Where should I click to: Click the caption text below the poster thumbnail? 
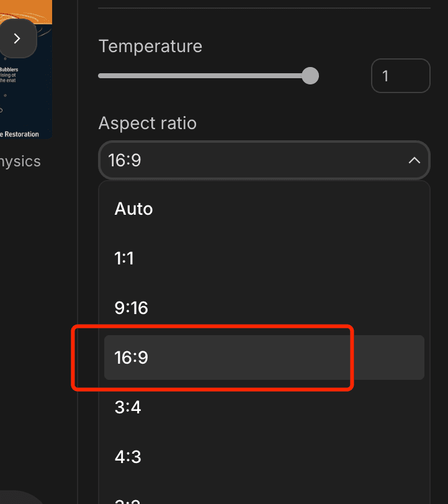pyautogui.click(x=20, y=161)
